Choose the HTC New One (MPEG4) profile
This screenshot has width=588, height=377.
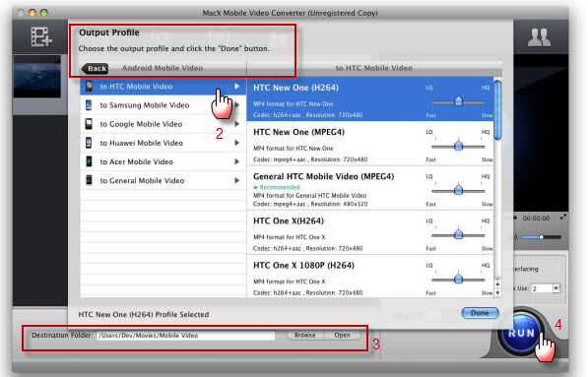point(370,144)
